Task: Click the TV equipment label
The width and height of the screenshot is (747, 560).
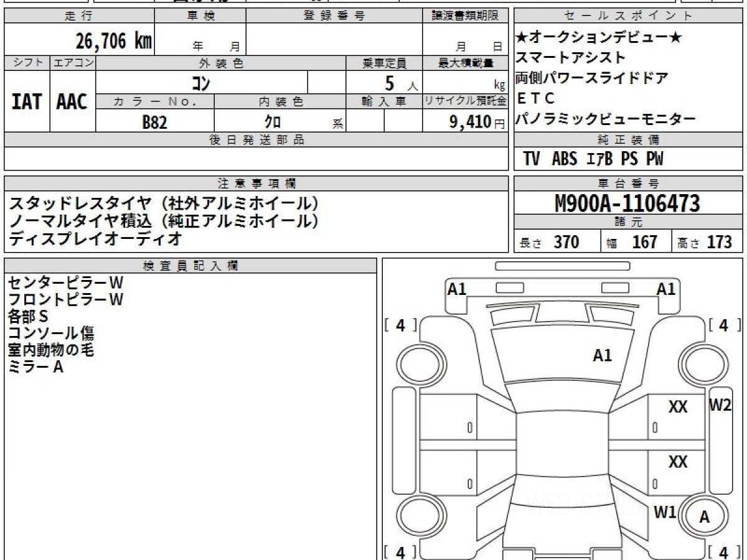Action: (x=531, y=159)
